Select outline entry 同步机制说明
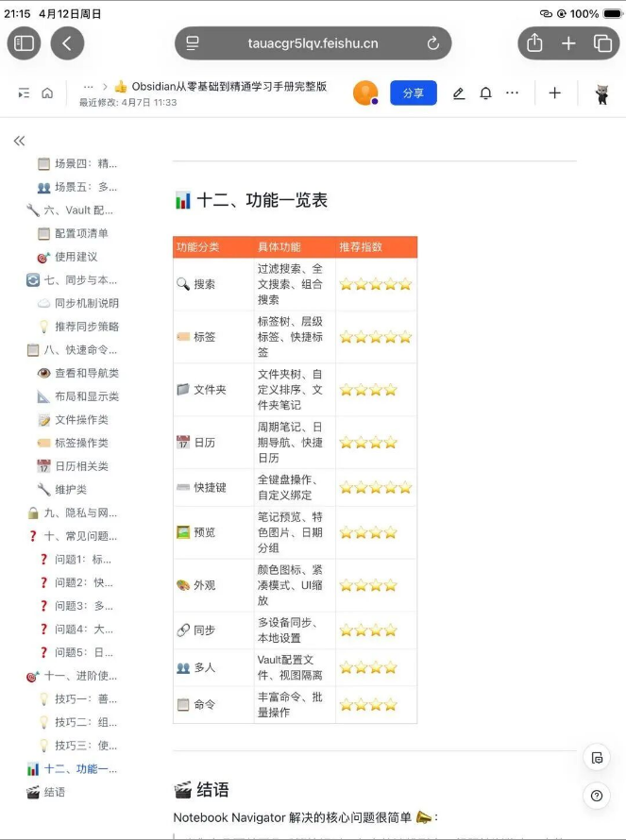Image resolution: width=626 pixels, height=840 pixels. coord(78,303)
